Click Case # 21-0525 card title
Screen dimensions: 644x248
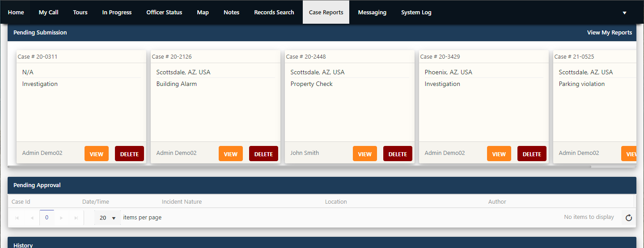pyautogui.click(x=574, y=56)
